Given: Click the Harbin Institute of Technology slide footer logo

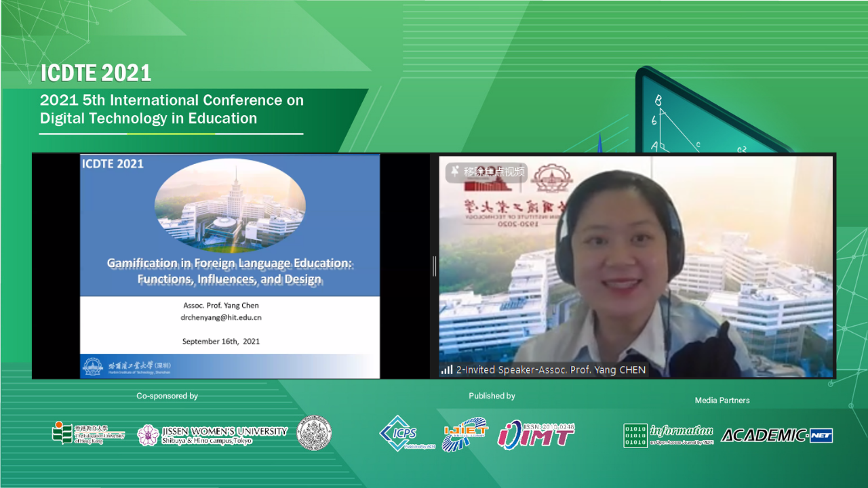Looking at the screenshot, I should point(127,367).
